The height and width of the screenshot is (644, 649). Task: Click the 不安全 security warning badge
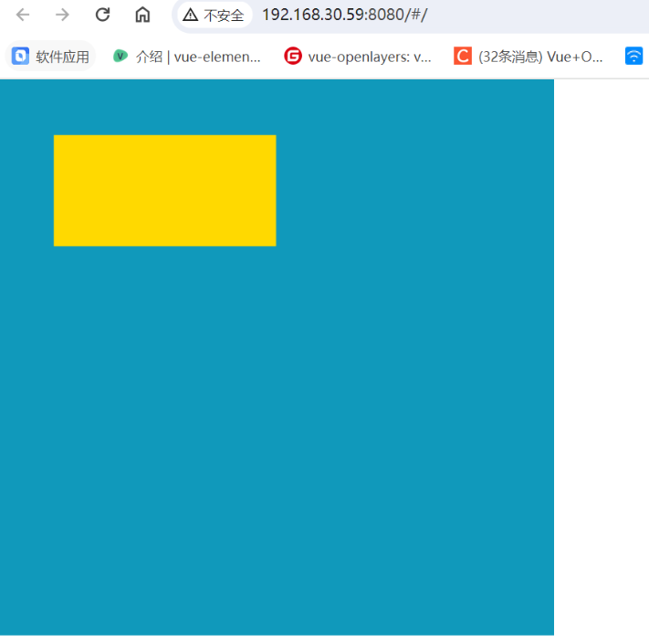click(214, 16)
